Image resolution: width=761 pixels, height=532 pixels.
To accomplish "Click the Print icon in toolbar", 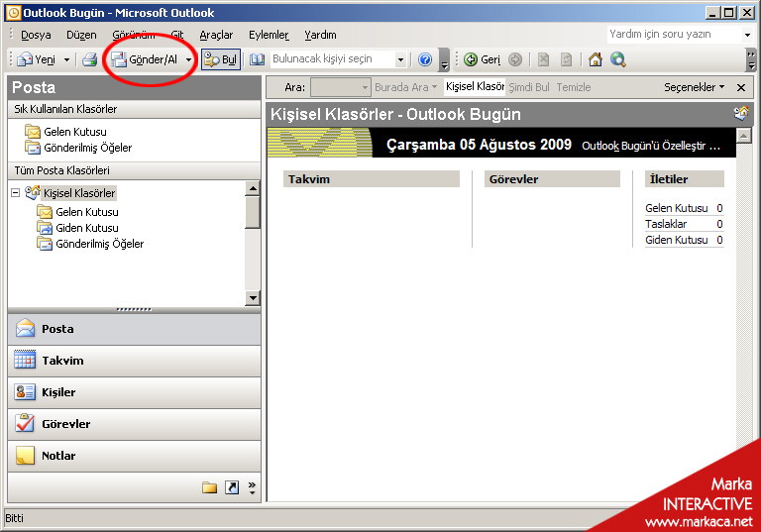I will coord(90,59).
